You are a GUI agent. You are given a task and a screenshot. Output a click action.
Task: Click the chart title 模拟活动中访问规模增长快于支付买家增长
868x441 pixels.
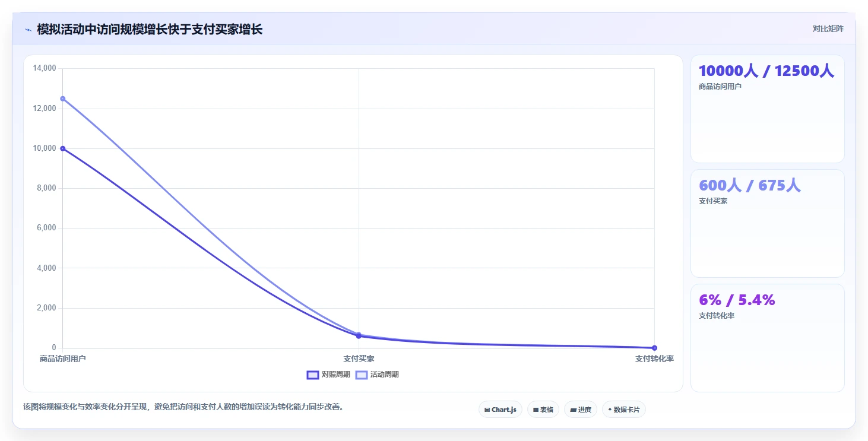(150, 29)
